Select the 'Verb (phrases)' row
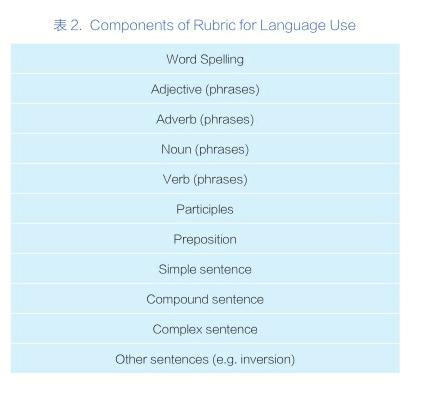The height and width of the screenshot is (394, 424). pos(205,179)
